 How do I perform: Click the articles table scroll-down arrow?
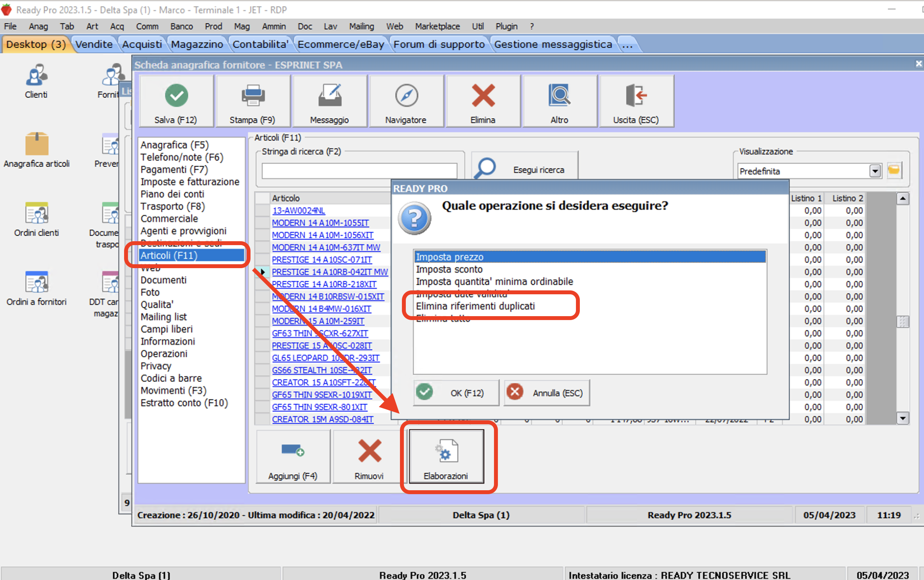(903, 418)
